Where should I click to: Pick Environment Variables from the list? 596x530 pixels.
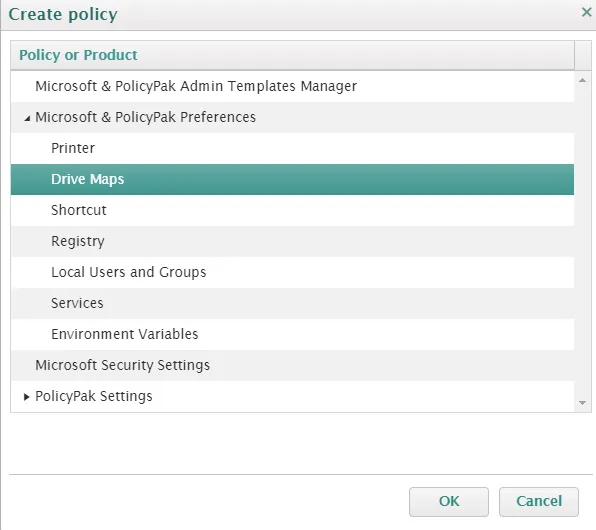[292, 334]
